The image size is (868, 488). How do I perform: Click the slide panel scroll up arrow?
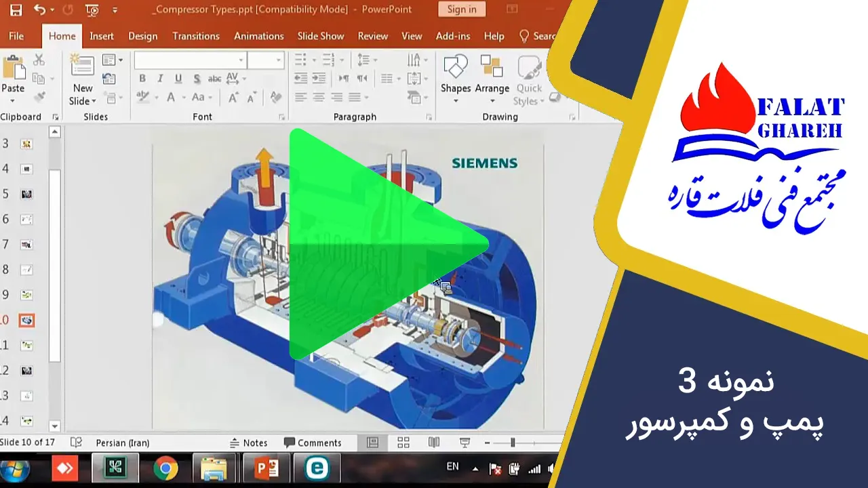pyautogui.click(x=55, y=133)
